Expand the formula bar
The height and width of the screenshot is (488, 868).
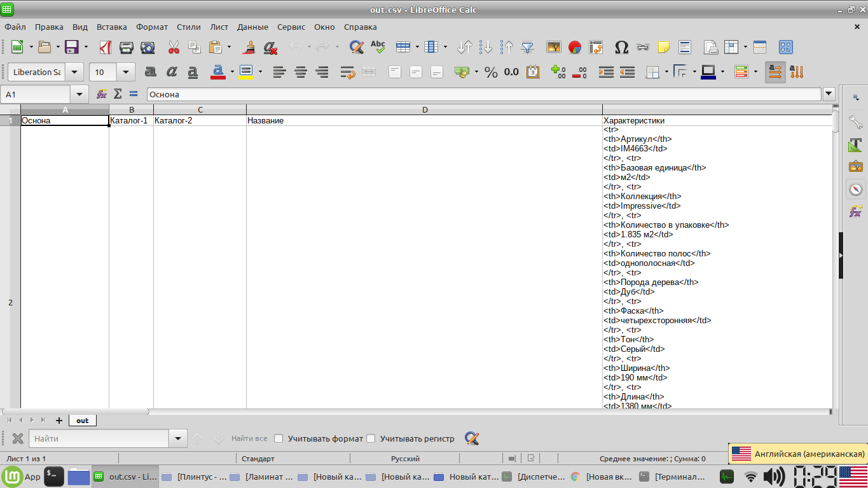829,94
